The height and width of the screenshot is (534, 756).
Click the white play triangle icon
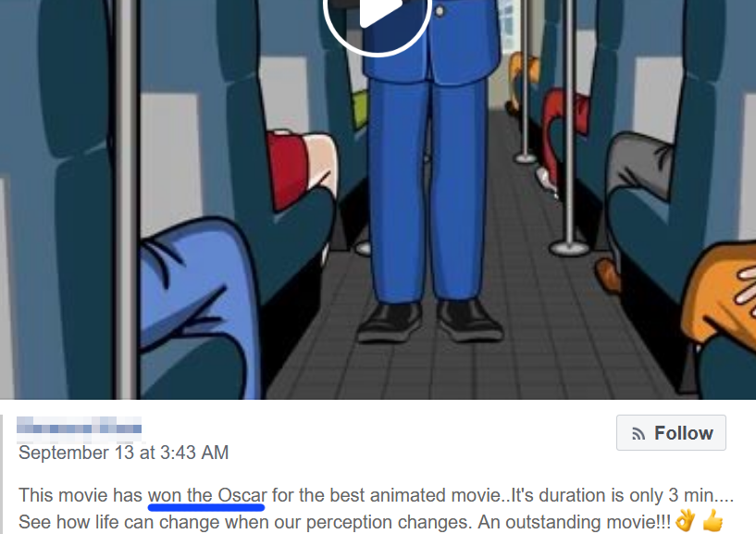point(379,10)
